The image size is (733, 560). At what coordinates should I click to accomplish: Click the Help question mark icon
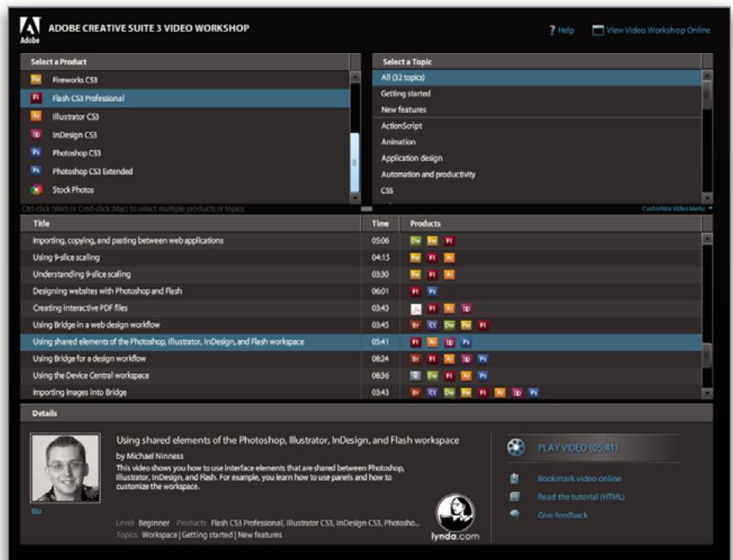click(552, 30)
